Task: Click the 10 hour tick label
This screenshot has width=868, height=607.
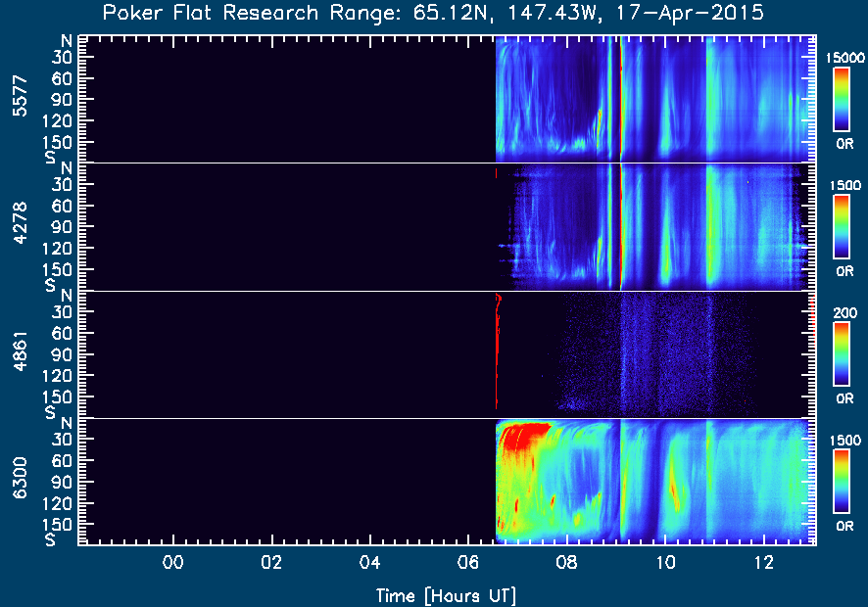Action: tap(665, 563)
